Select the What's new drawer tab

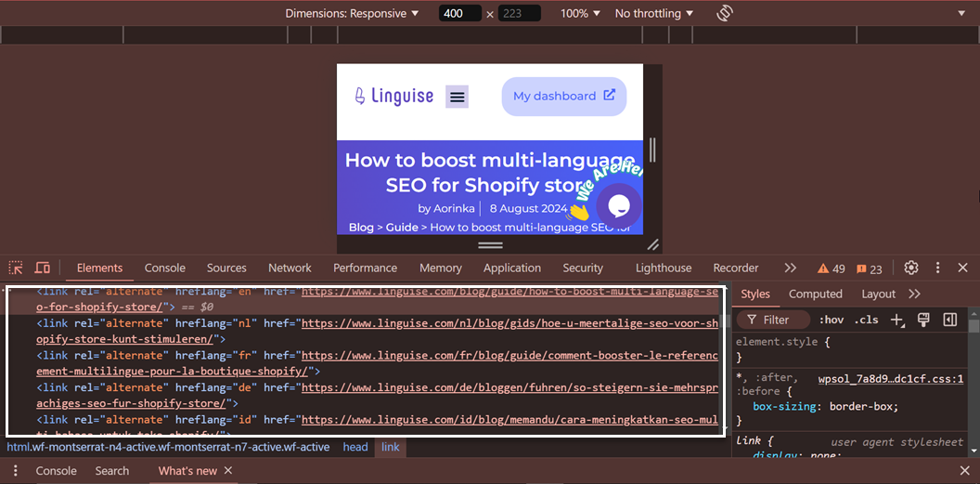[187, 471]
